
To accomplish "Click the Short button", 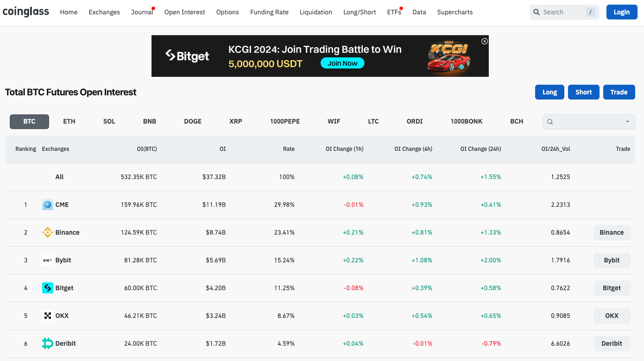I will 583,92.
